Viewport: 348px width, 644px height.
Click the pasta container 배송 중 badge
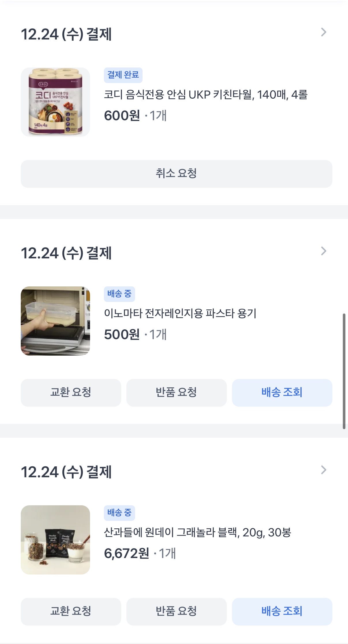click(x=119, y=294)
